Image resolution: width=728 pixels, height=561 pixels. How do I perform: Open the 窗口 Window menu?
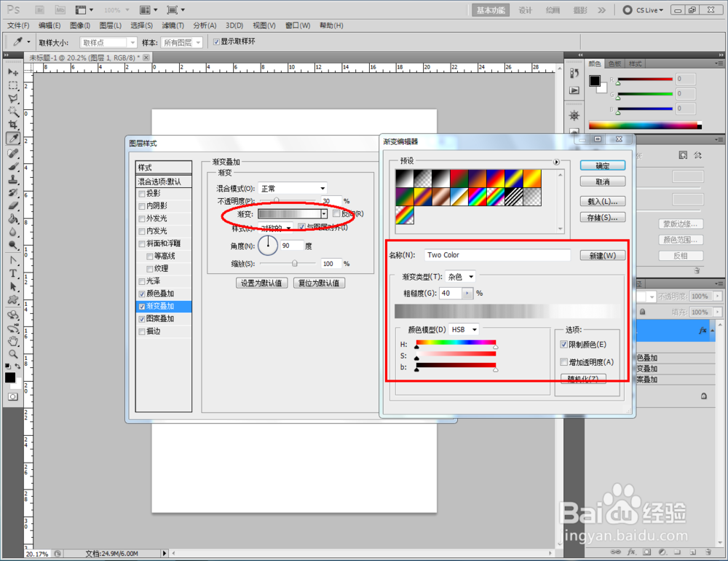click(x=298, y=25)
